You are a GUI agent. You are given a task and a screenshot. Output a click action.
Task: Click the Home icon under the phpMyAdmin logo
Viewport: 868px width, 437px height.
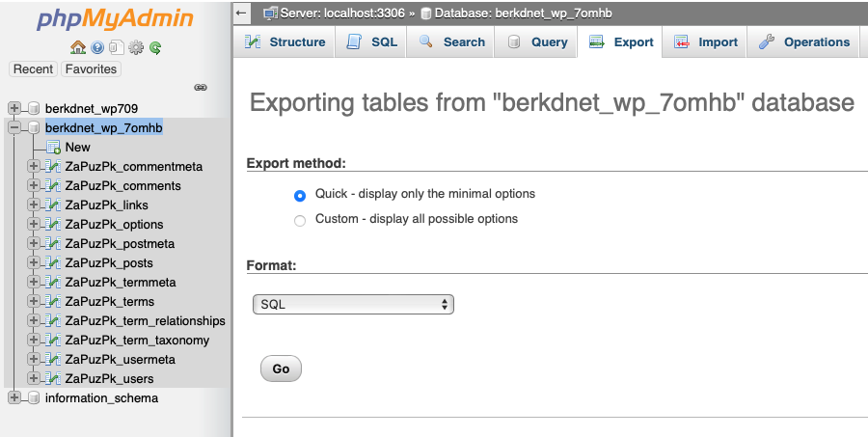[x=79, y=47]
